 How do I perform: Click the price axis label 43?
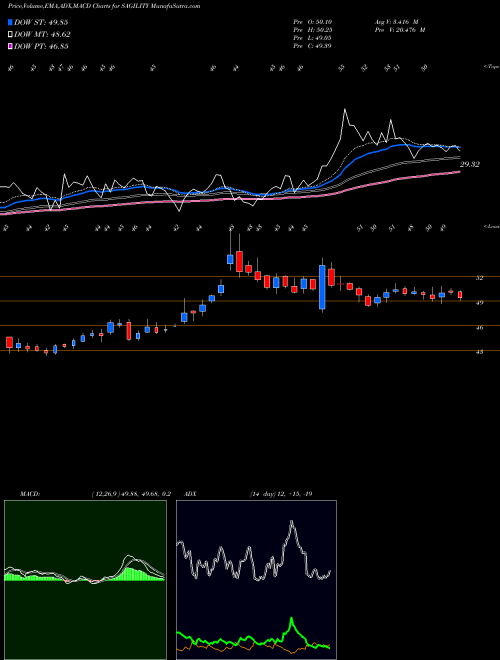point(480,352)
